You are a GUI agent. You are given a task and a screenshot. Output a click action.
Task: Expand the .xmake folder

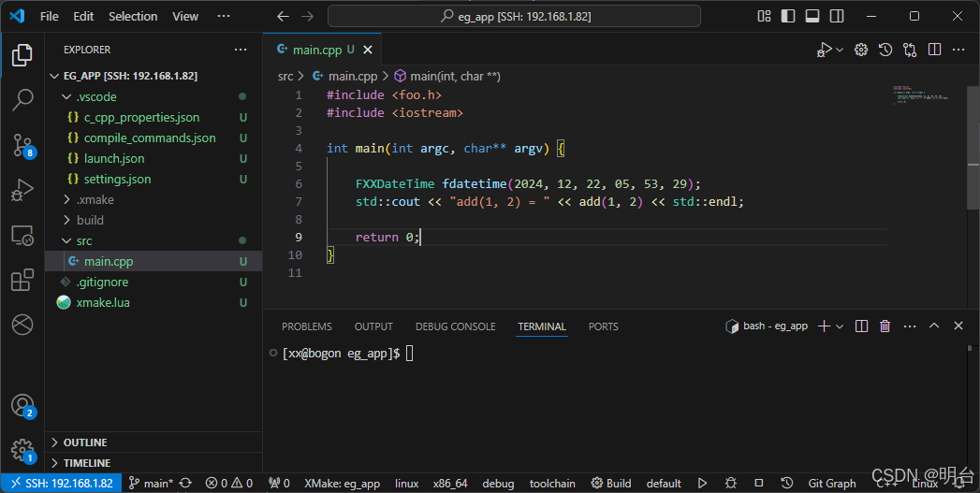click(154, 200)
